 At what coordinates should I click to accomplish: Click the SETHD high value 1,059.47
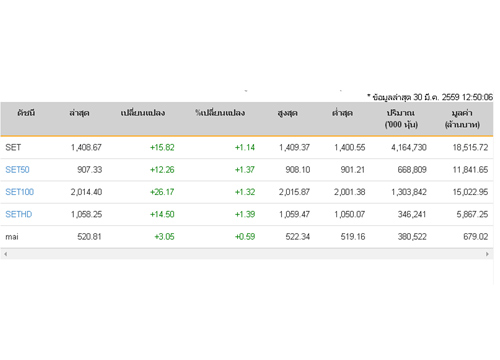(295, 214)
